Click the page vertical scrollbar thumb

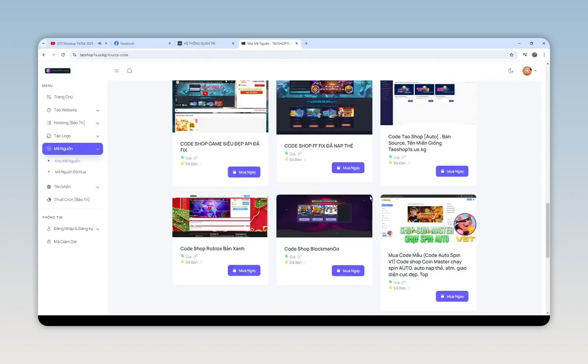pos(548,230)
